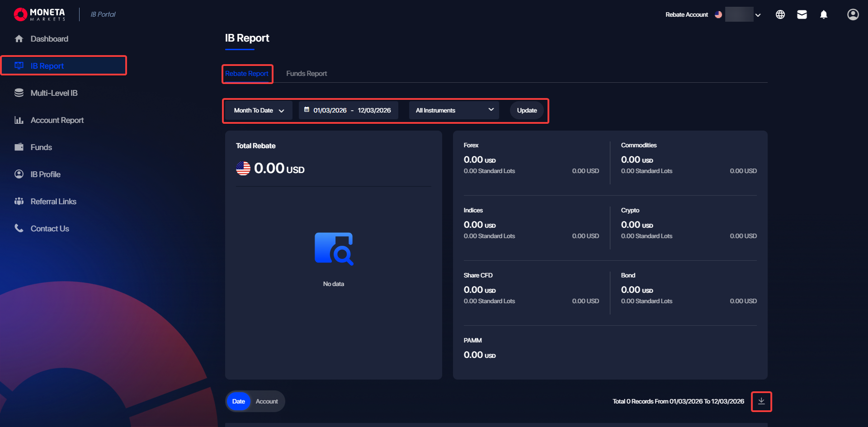Click the Commodities category label
Screen dimensions: 868x427
639,145
